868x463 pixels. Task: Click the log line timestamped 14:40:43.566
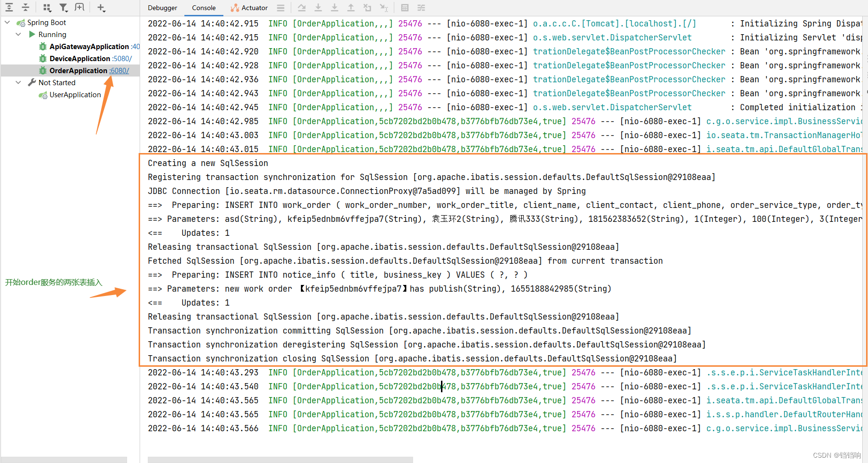click(505, 428)
